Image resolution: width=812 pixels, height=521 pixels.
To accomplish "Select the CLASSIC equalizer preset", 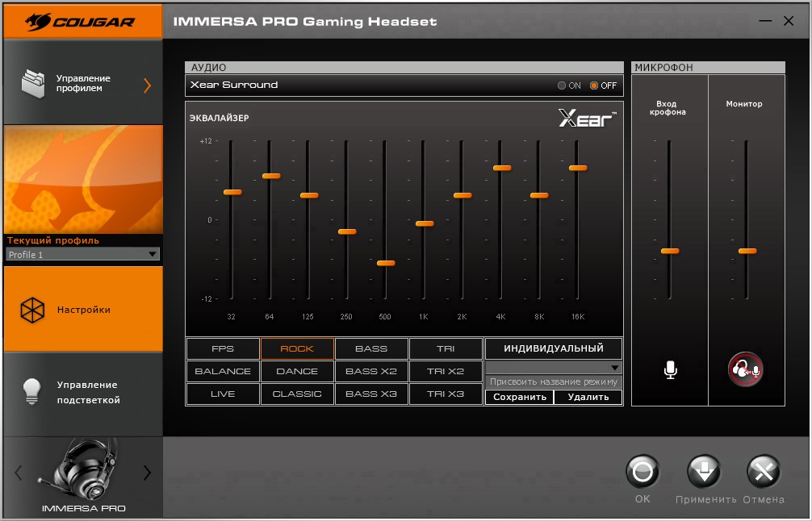I will tap(297, 394).
